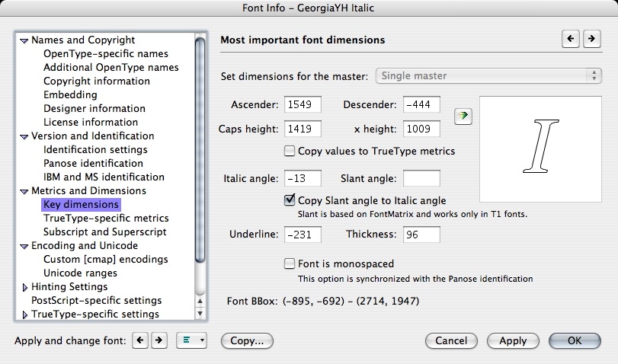Viewport: 618px width, 364px height.
Task: Select Panose identification
Action: tap(93, 163)
